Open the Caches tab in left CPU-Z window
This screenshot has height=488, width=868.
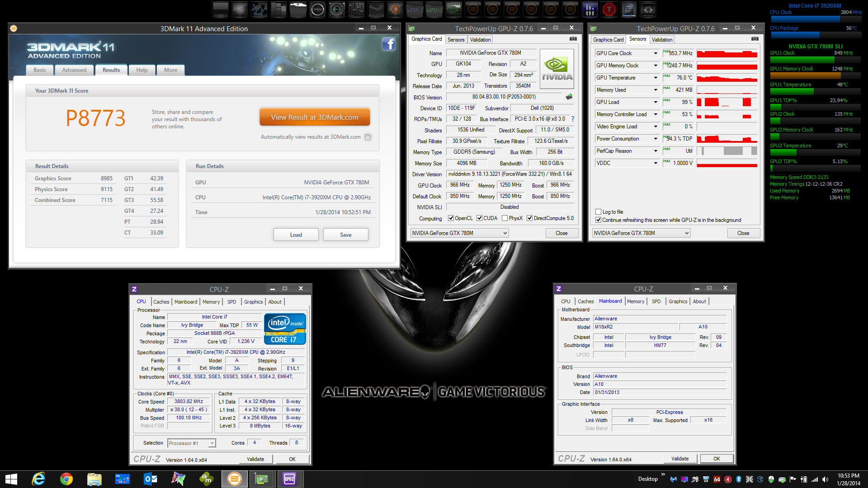[161, 302]
